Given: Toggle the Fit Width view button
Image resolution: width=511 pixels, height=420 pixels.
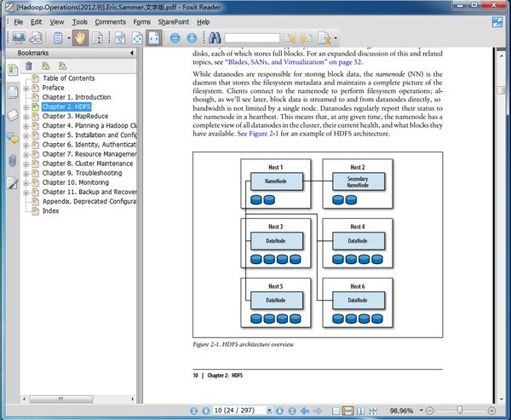Looking at the screenshot, I should [x=154, y=37].
